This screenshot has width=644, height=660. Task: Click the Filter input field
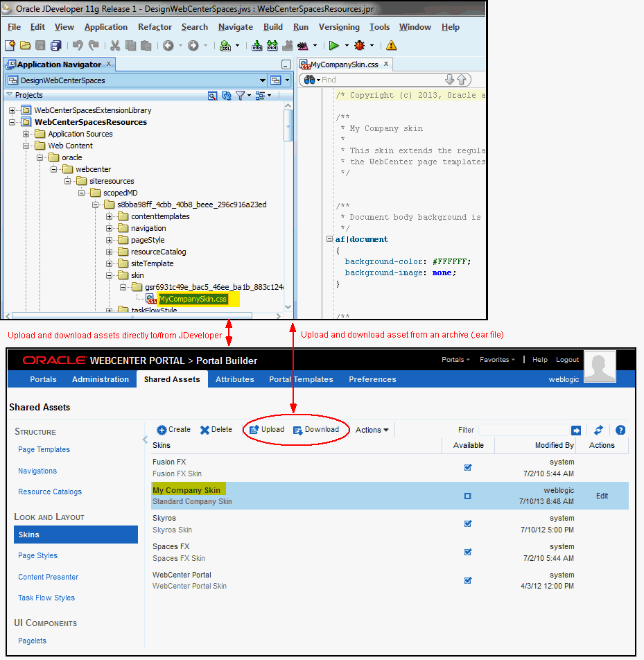(524, 430)
